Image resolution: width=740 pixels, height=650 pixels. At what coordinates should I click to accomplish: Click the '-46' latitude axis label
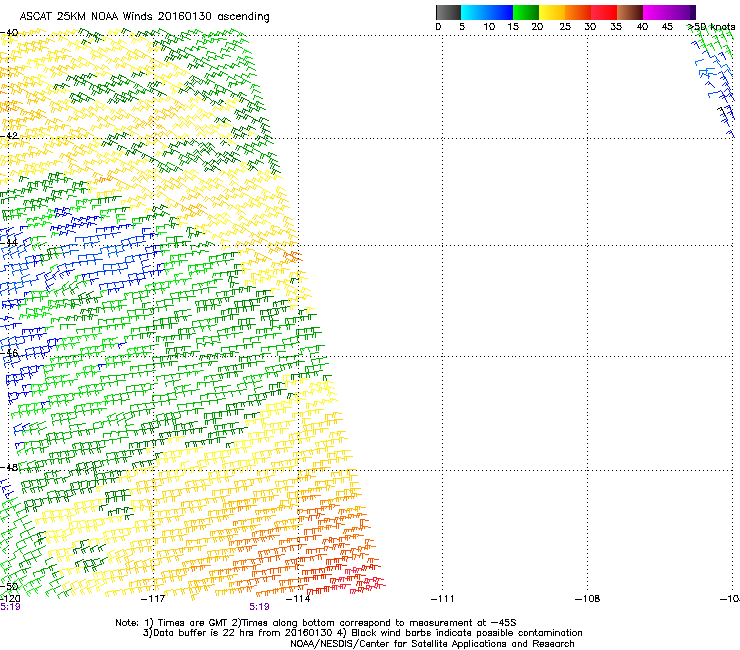tap(9, 353)
